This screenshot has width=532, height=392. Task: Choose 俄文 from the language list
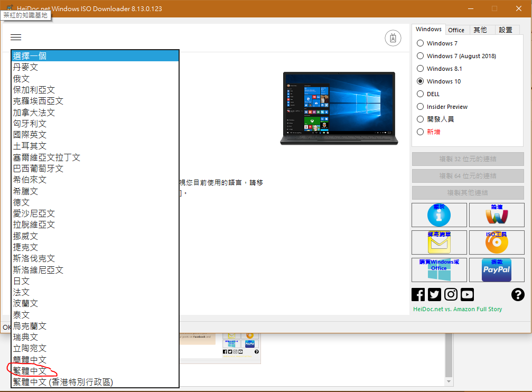pos(95,79)
